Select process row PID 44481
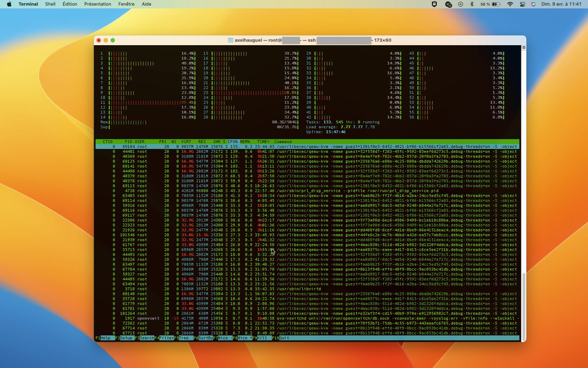This screenshot has height=368, width=588. pos(307,151)
